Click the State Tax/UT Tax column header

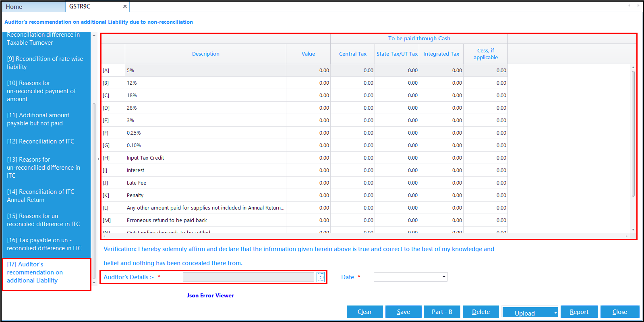pos(397,54)
